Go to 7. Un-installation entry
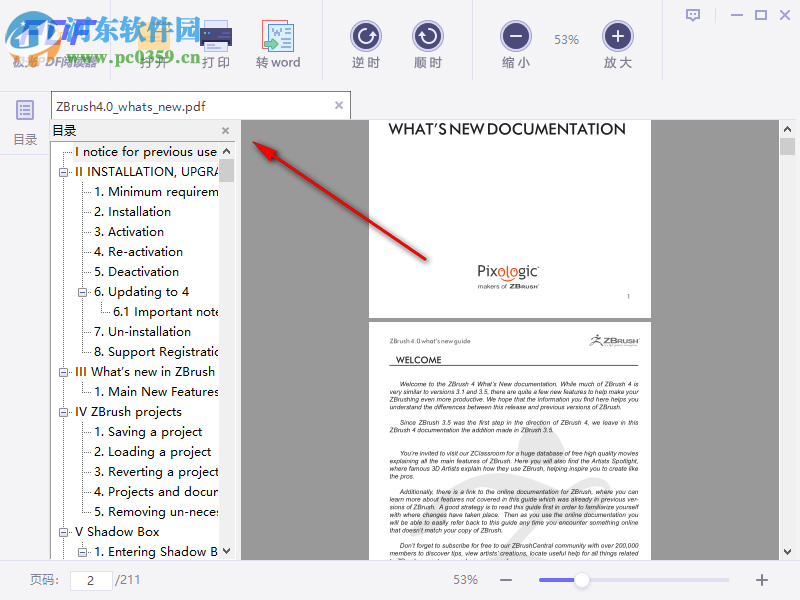This screenshot has height=600, width=800. pyautogui.click(x=142, y=332)
